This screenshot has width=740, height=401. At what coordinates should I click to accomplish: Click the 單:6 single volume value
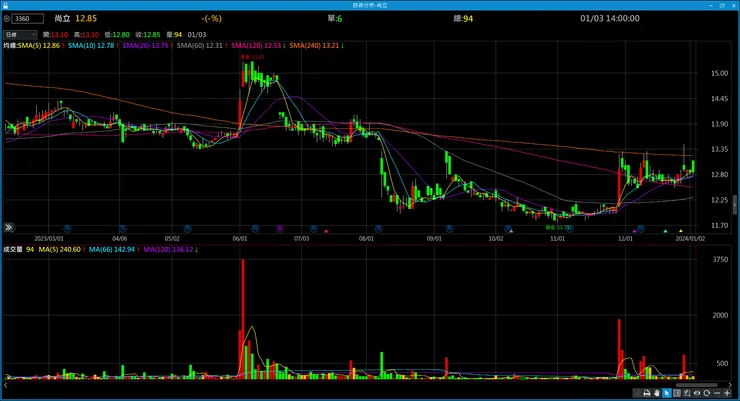point(335,18)
